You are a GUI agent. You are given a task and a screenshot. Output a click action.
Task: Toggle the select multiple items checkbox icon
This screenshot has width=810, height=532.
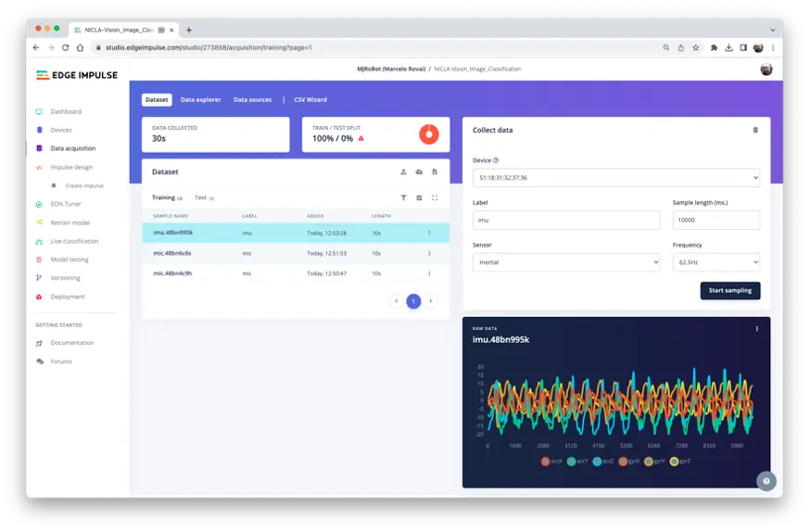coord(419,197)
